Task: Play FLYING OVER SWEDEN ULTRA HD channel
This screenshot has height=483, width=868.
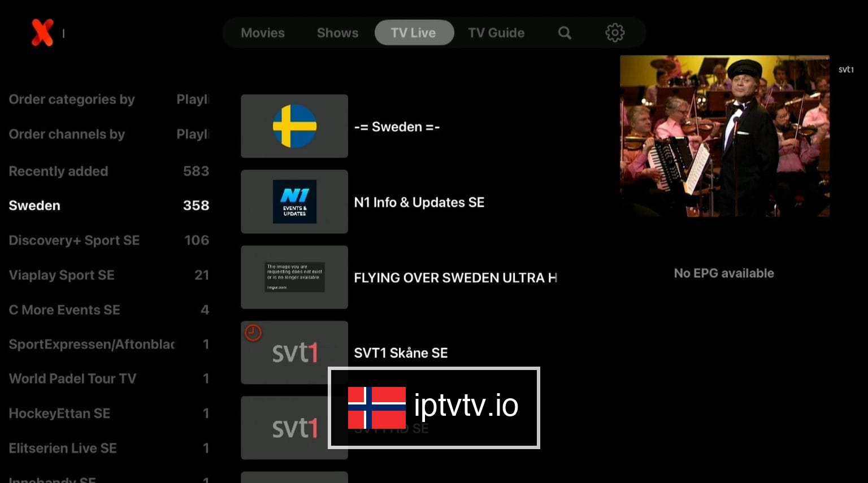Action: [x=455, y=277]
